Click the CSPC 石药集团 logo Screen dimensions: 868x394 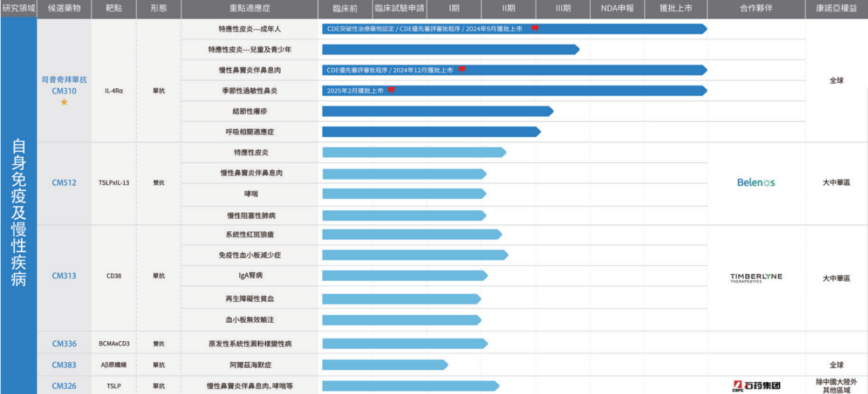755,385
